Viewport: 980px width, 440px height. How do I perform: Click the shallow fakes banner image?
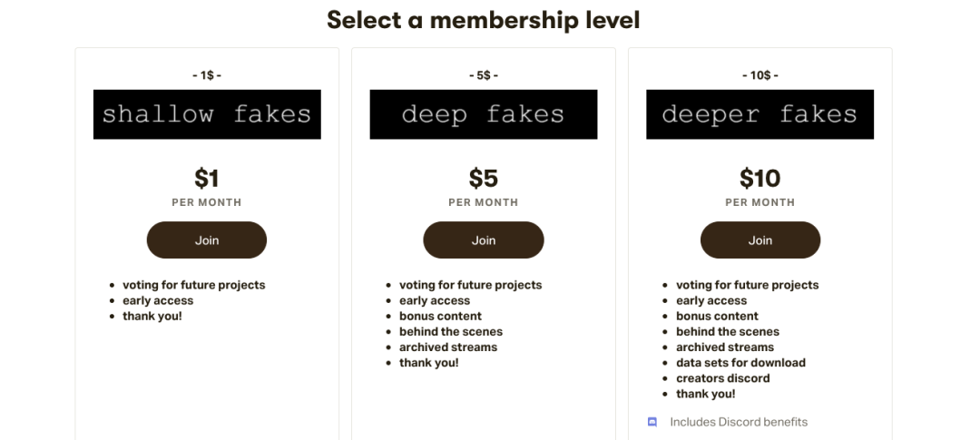click(207, 114)
